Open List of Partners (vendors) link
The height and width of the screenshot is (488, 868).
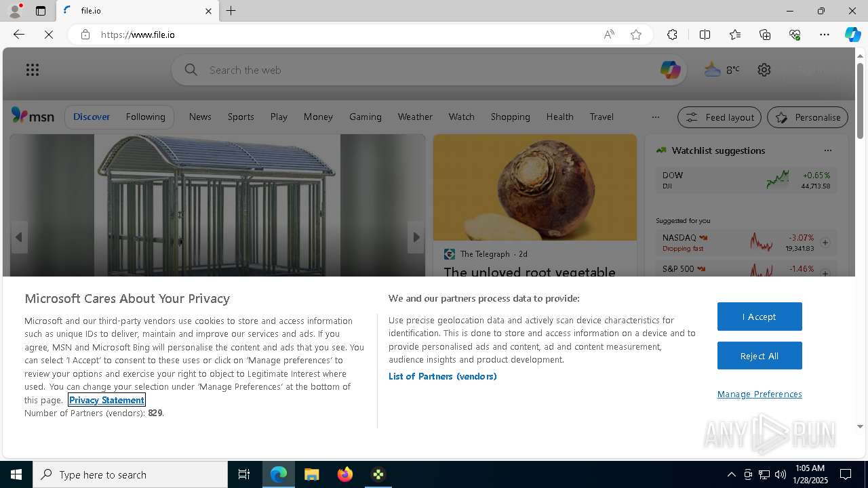(x=443, y=376)
